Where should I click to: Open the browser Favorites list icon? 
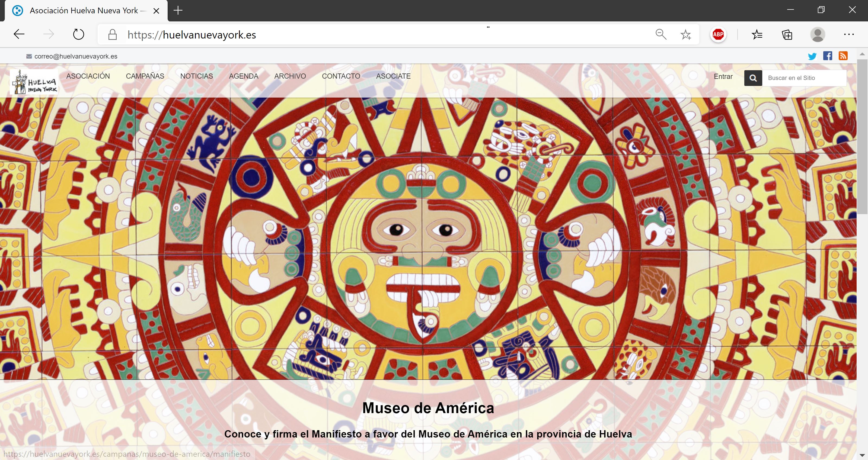[757, 34]
